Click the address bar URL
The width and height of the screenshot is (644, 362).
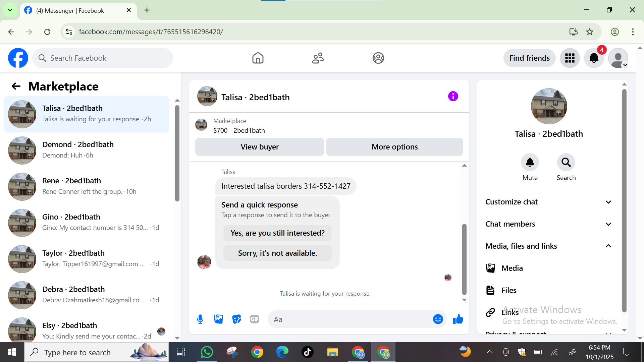pyautogui.click(x=151, y=32)
